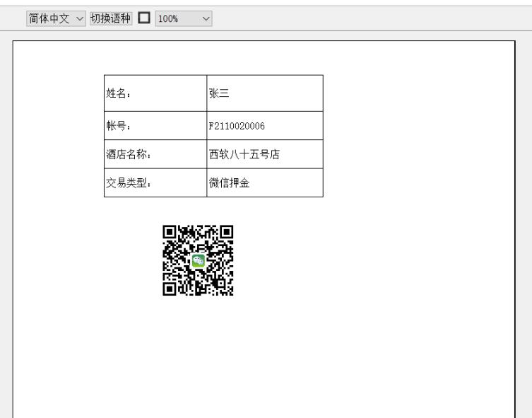Toggle the checkbox beside the zoom dropdown
Screen dimensions: 532x418
pos(144,18)
